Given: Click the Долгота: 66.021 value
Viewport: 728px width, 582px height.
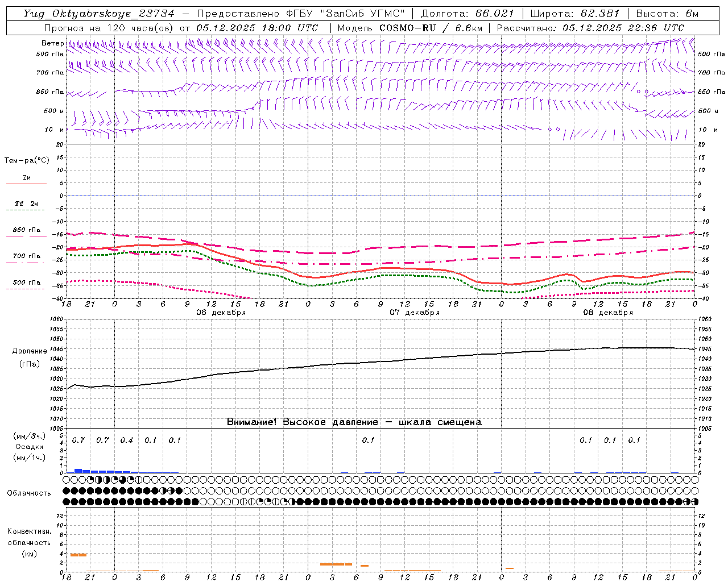Looking at the screenshot, I should [468, 14].
